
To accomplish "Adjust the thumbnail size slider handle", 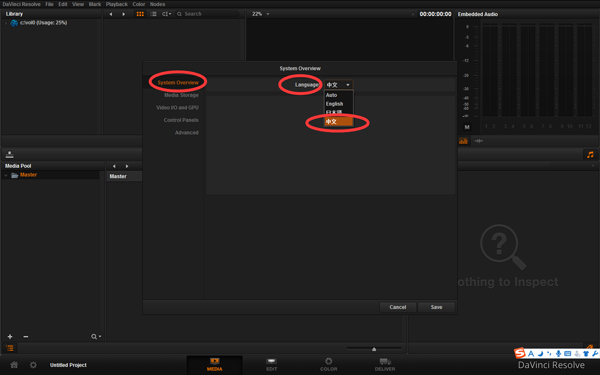I will coord(374,349).
